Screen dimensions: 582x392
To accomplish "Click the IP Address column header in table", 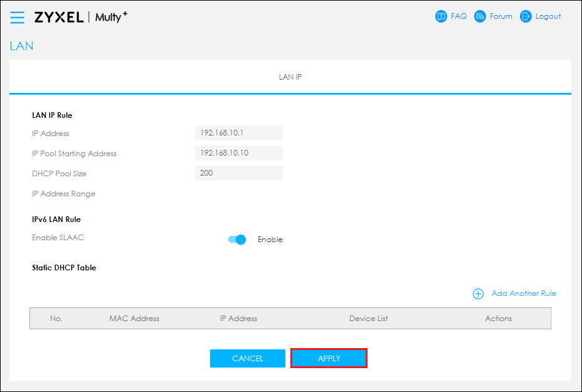I will click(x=238, y=319).
